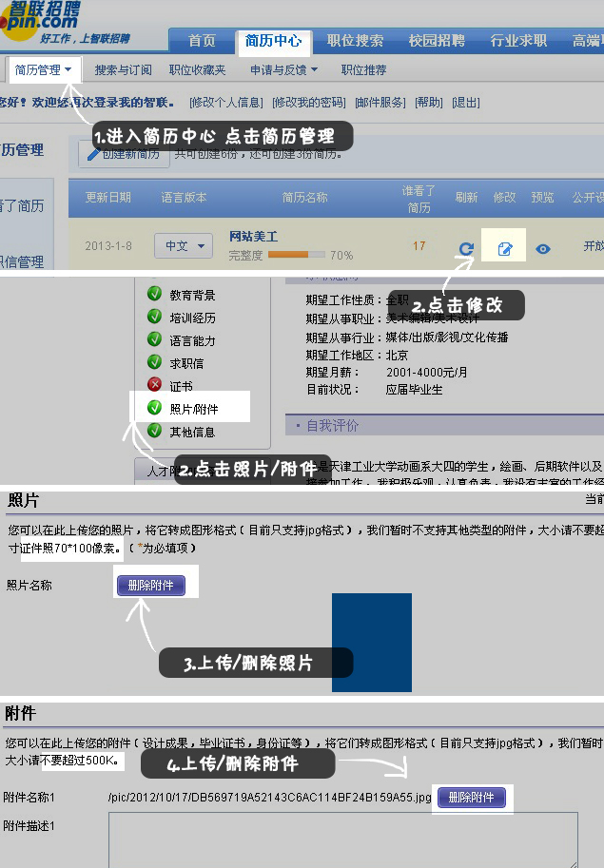Click the red cross icon beside 证书

coord(154,384)
